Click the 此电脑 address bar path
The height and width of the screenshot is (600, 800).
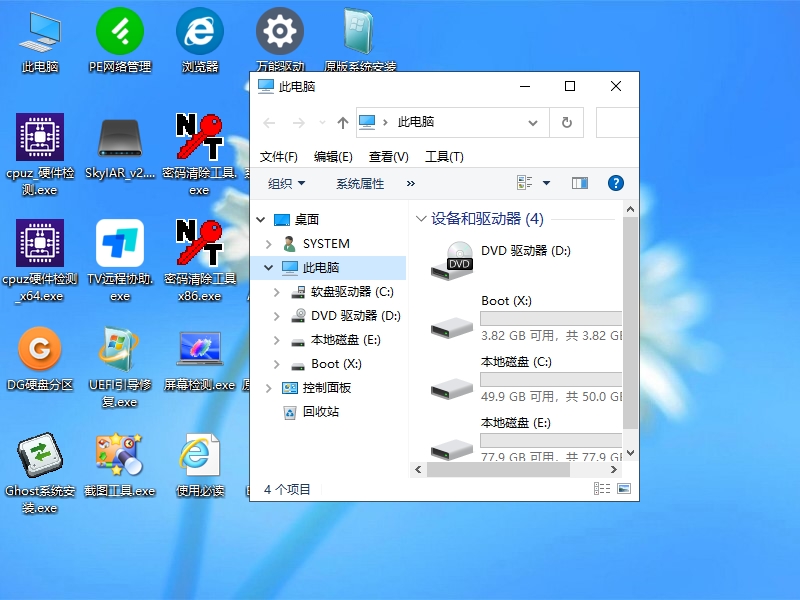[416, 122]
